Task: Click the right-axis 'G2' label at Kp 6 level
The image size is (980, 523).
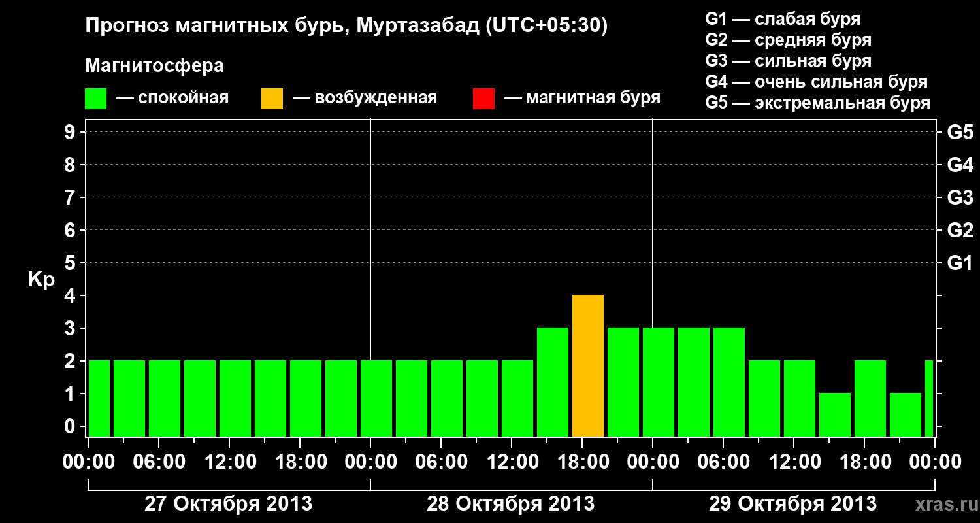Action: [960, 230]
